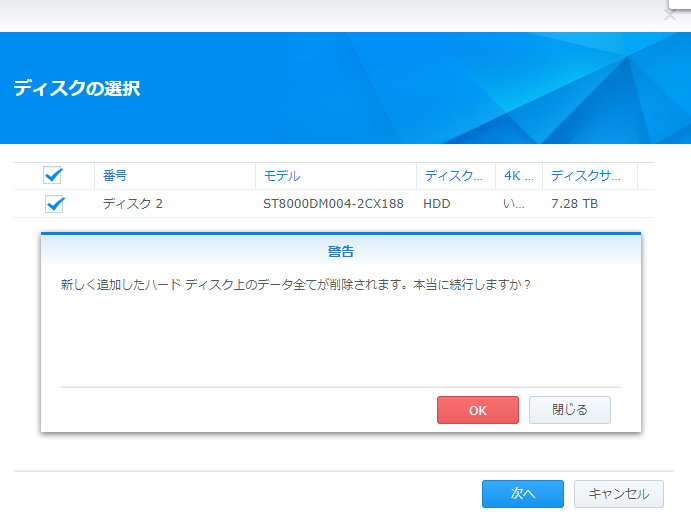
Task: Click the い... 4K native cell
Action: pyautogui.click(x=514, y=204)
